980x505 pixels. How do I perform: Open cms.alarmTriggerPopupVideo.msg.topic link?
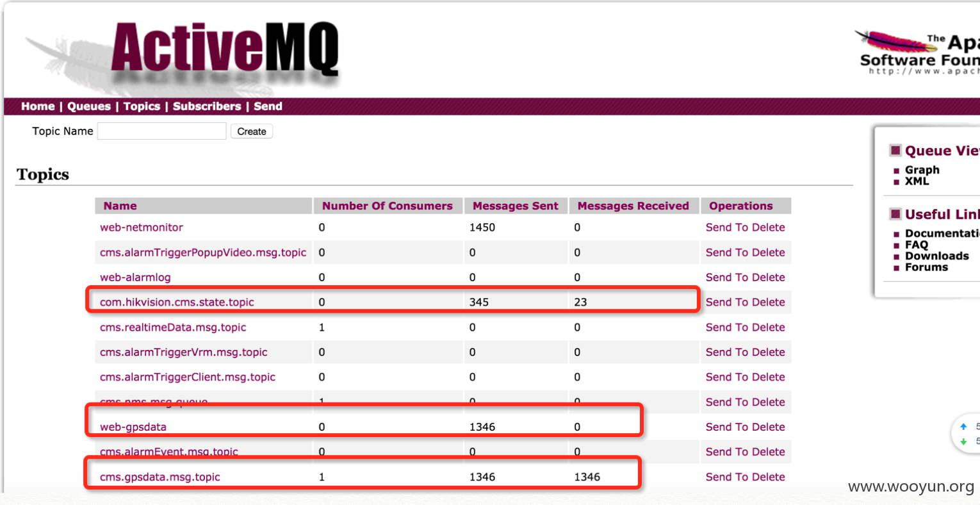click(203, 252)
